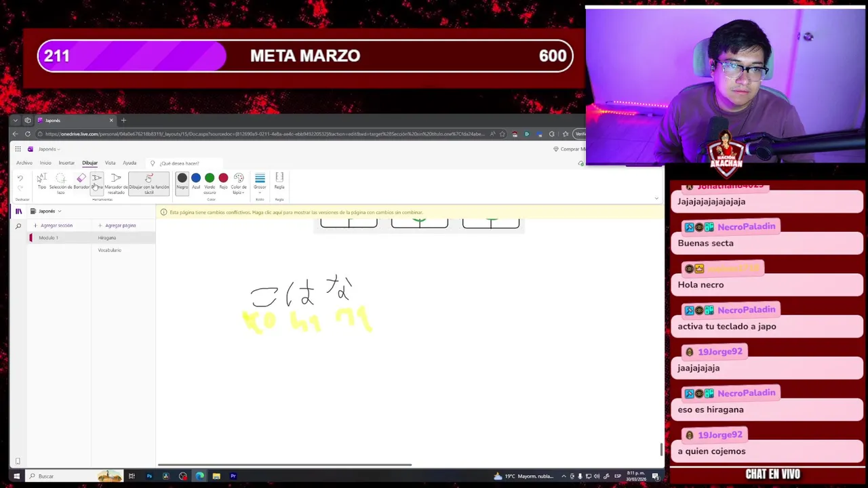Toggle the Regla ruler tool
The image size is (868, 488).
tap(279, 181)
